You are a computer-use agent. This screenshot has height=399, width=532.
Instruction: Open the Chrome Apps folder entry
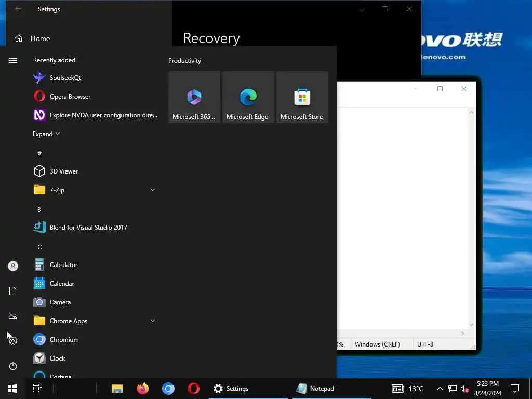coord(95,321)
